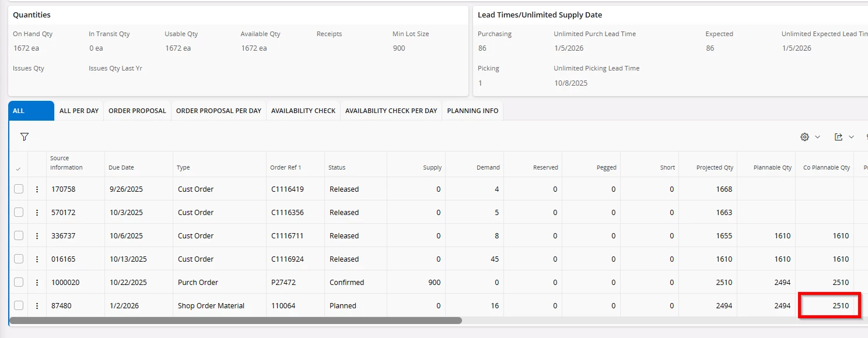
Task: Open the table filter funnel icon
Action: (x=24, y=137)
